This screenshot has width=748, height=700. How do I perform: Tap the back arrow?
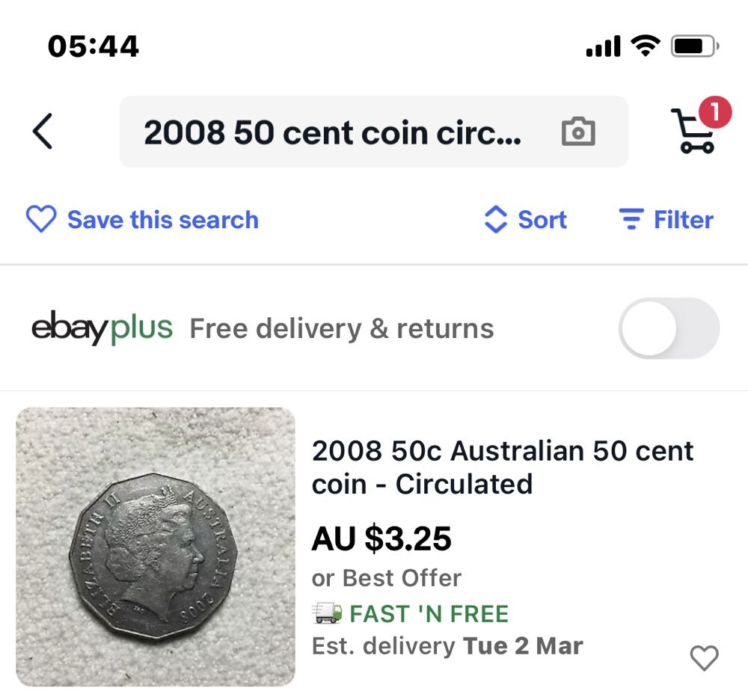(43, 132)
